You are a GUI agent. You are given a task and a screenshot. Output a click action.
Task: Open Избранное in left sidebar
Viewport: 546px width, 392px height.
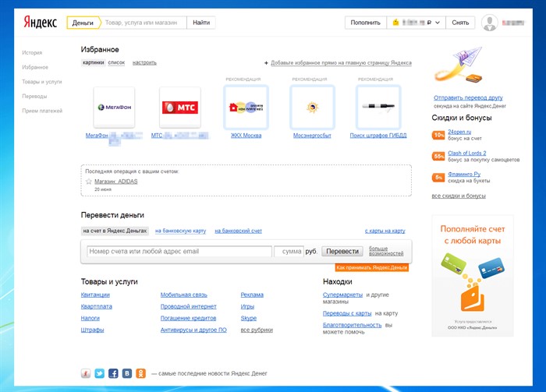[35, 67]
